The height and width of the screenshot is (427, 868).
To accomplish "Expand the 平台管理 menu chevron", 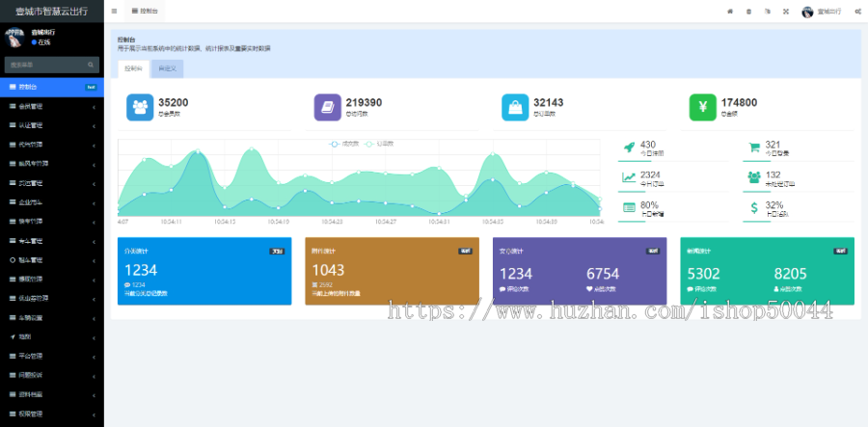I will [95, 357].
